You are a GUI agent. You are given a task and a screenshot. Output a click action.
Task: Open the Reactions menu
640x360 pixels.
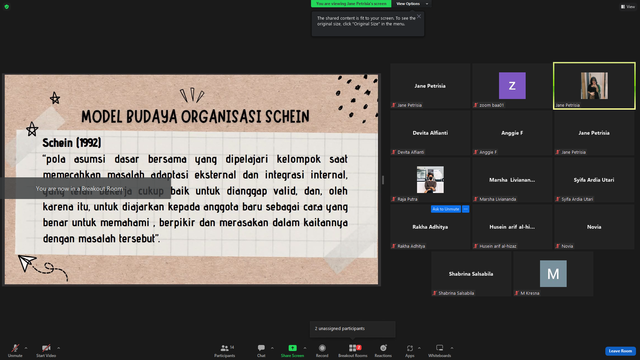click(x=383, y=350)
